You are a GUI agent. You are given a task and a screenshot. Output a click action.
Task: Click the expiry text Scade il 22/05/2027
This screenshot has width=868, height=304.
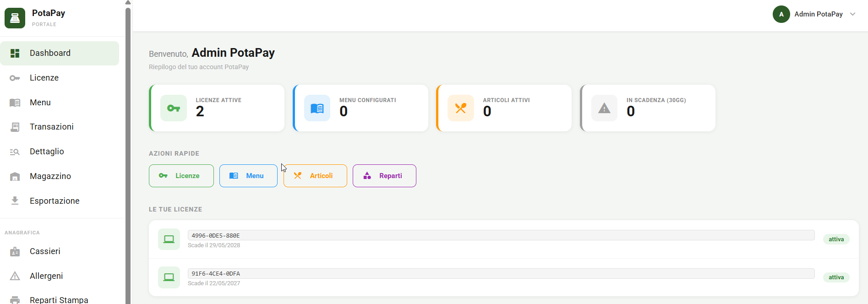214,283
